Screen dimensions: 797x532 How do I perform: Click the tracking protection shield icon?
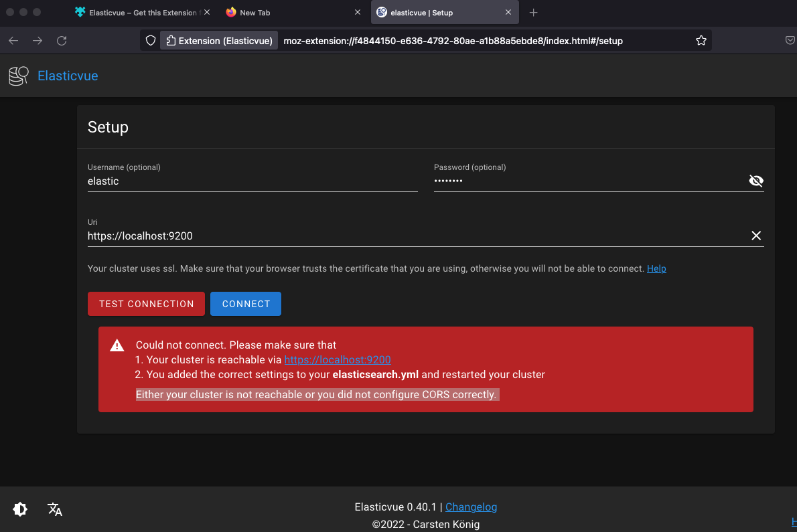coord(150,40)
